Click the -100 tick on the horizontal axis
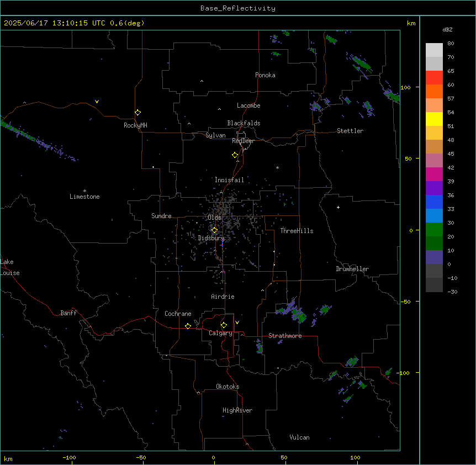The width and height of the screenshot is (476, 465). pyautogui.click(x=69, y=457)
